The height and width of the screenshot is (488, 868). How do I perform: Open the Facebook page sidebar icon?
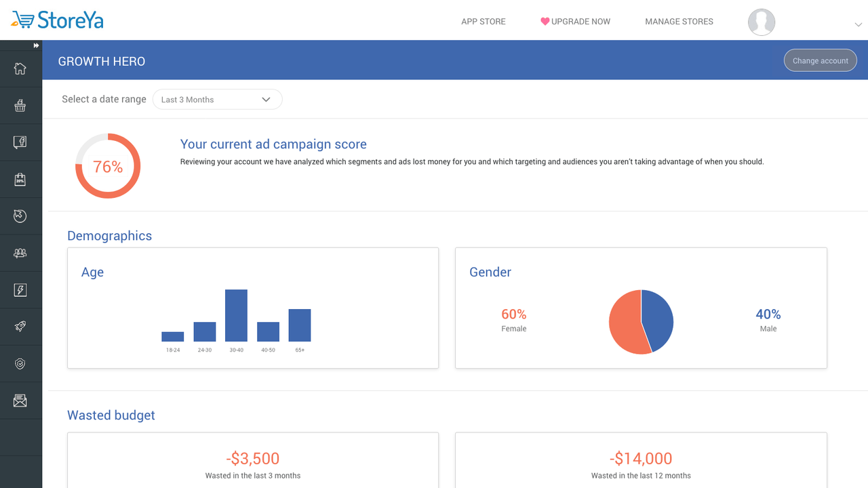tap(20, 142)
